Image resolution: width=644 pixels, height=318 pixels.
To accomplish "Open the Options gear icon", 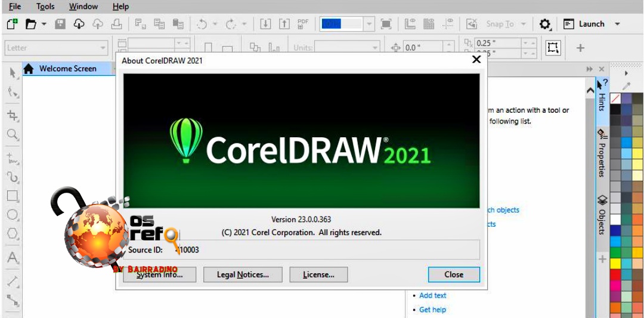I will point(544,24).
